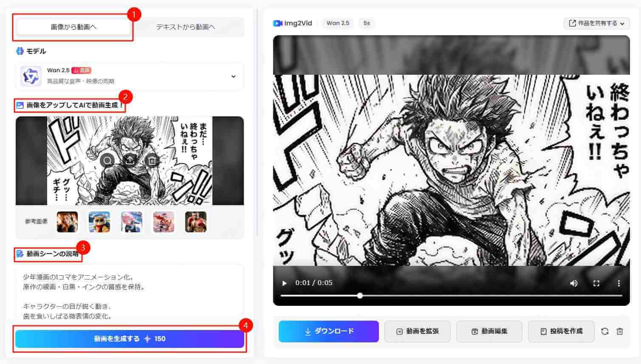
Task: Open the 作品を共有する share dropdown
Action: (596, 23)
